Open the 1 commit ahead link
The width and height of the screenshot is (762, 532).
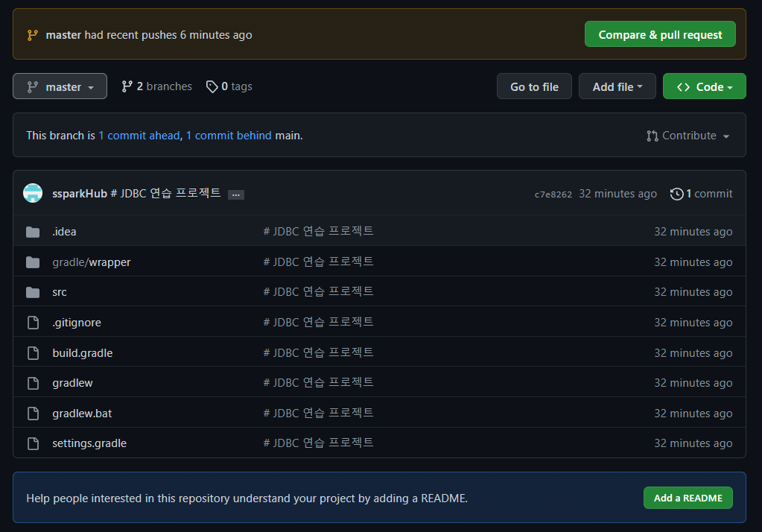pos(139,136)
